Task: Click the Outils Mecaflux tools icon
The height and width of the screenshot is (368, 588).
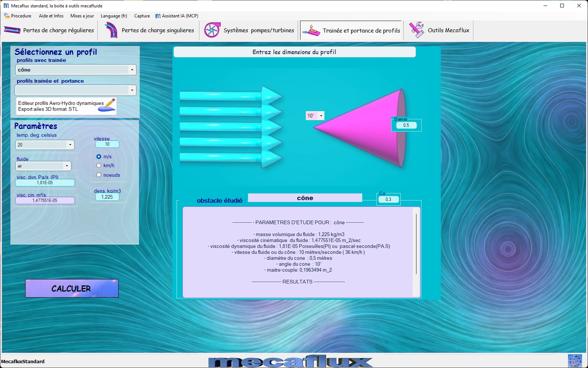Action: 416,30
